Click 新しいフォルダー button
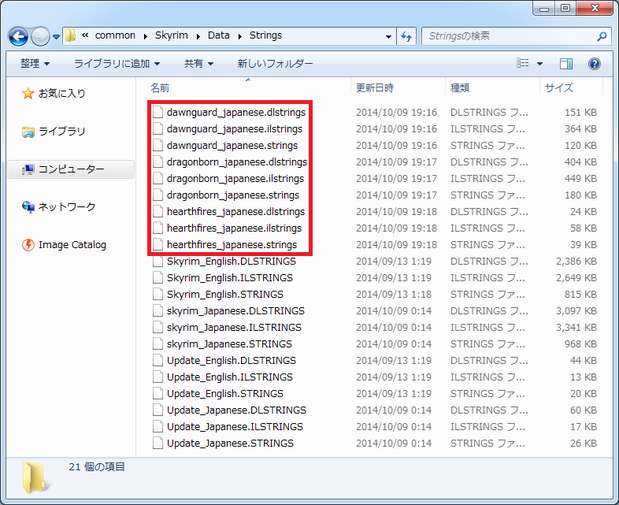The image size is (619, 505). [275, 64]
